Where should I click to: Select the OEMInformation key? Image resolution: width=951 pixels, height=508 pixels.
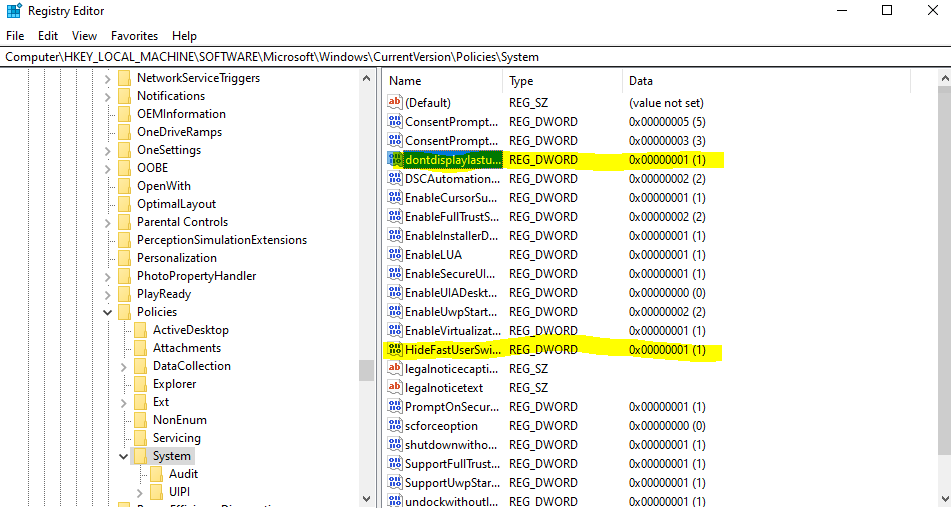[181, 114]
